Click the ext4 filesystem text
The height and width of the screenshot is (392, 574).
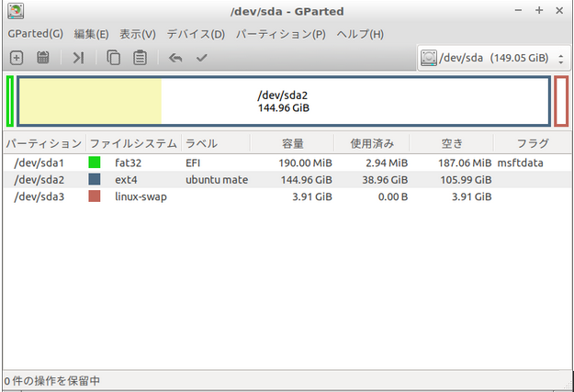click(126, 180)
